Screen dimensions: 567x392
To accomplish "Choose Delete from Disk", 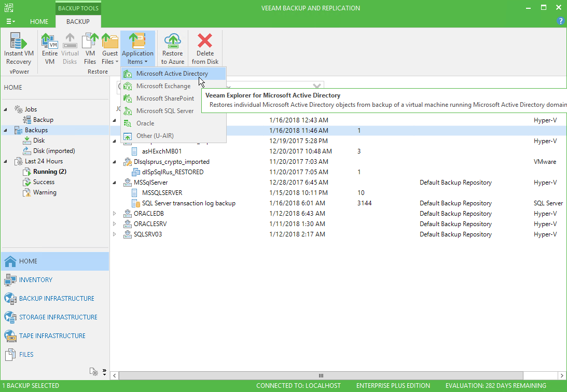I will (205, 49).
